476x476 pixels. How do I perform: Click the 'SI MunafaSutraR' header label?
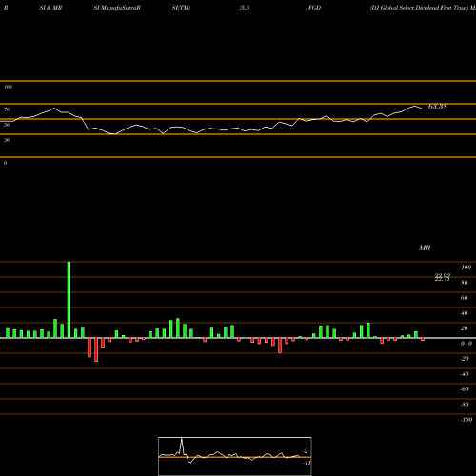[x=117, y=8]
